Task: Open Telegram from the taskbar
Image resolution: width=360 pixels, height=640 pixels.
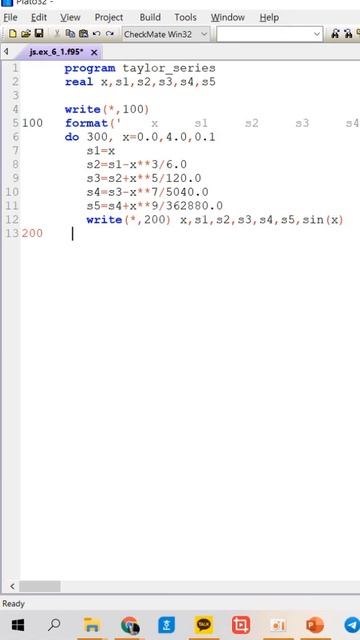Action: click(352, 625)
